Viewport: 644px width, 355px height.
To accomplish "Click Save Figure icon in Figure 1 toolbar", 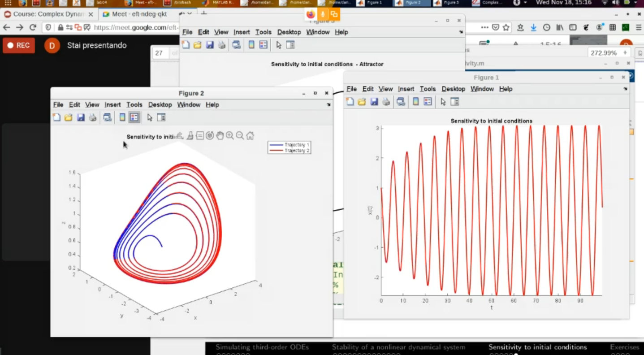I will [x=374, y=102].
